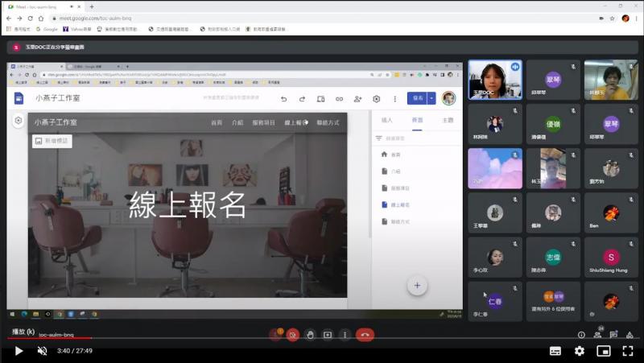644x363 pixels.
Task: Open Windows Start in shared screen
Action: click(x=12, y=314)
